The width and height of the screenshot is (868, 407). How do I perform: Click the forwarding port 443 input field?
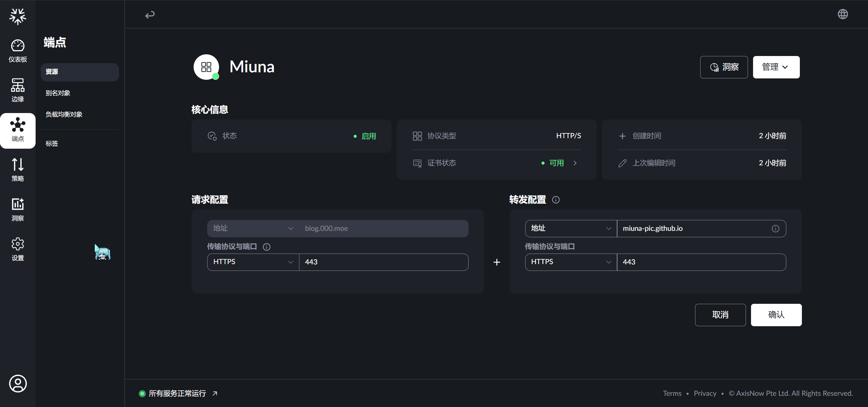pyautogui.click(x=701, y=262)
